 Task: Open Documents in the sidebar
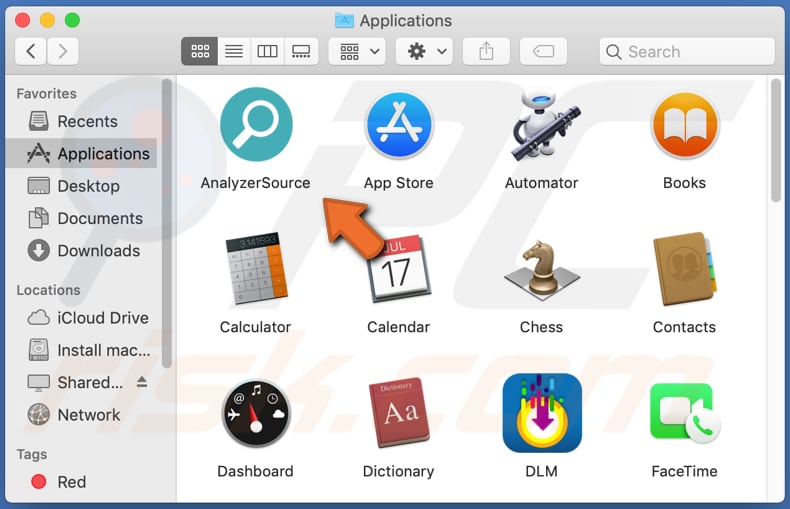point(81,218)
